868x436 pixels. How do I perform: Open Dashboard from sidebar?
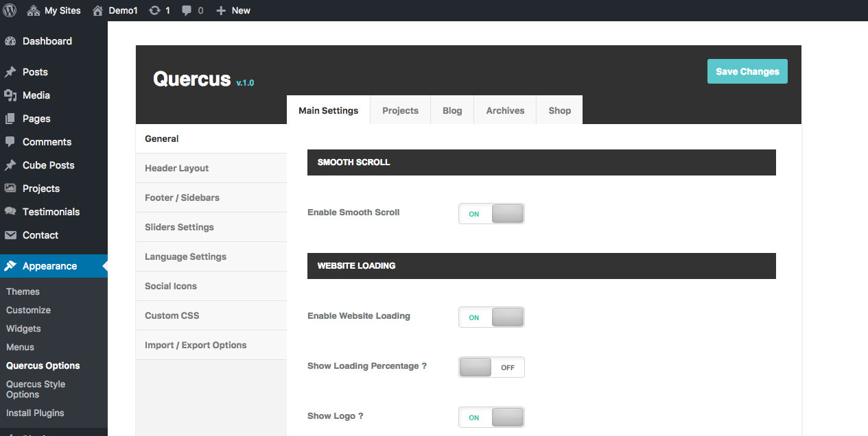click(x=47, y=41)
